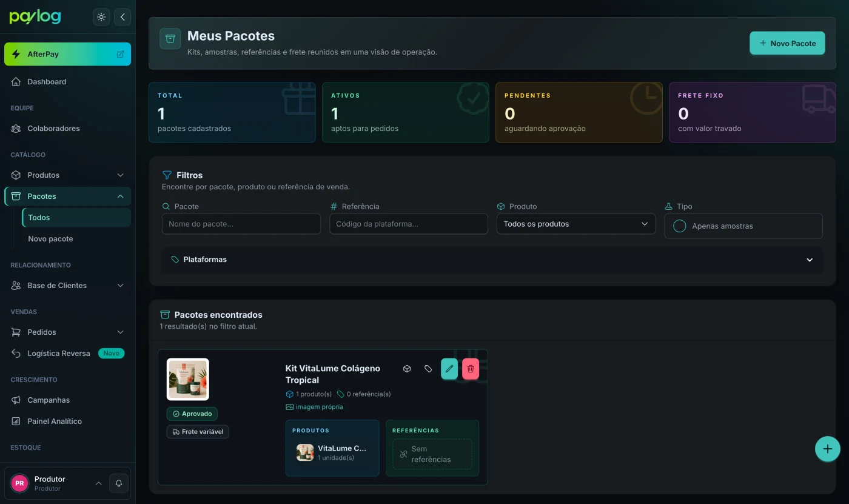Expand the Base de Clientes menu
The width and height of the screenshot is (849, 504).
pyautogui.click(x=67, y=286)
